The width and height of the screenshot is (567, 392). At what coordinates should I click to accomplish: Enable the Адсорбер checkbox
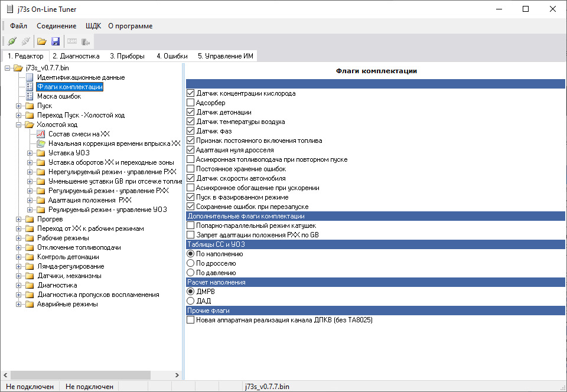point(190,103)
